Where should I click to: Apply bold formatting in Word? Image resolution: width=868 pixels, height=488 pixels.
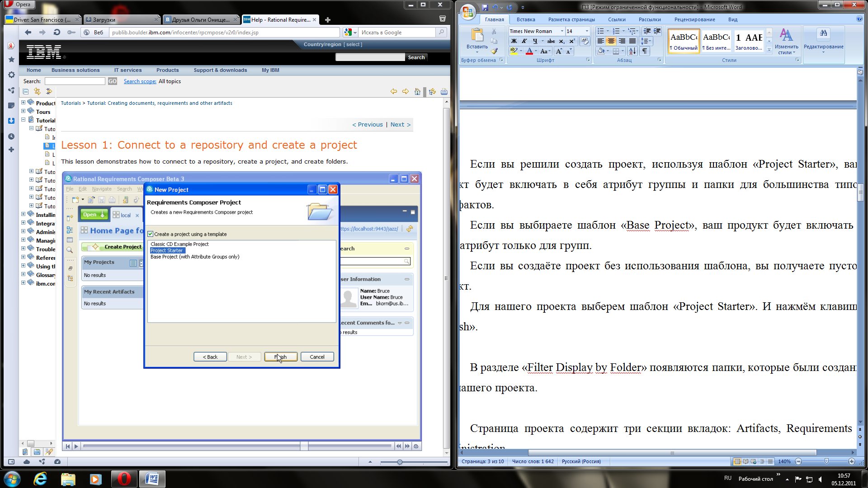pyautogui.click(x=514, y=41)
